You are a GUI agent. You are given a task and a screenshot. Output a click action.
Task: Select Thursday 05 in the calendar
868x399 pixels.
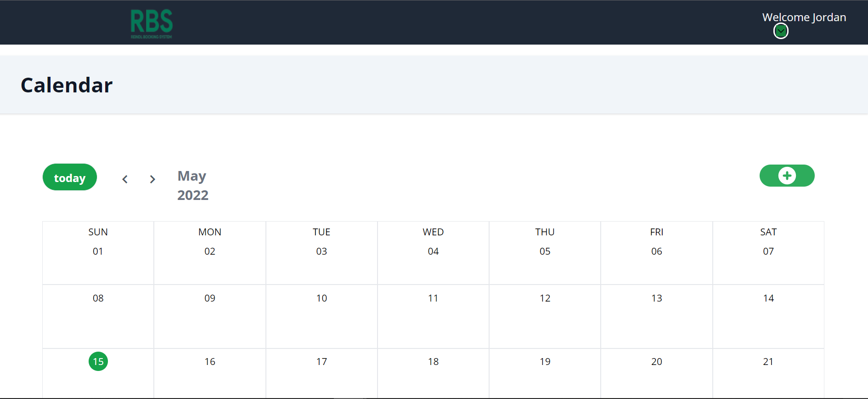[x=545, y=251]
